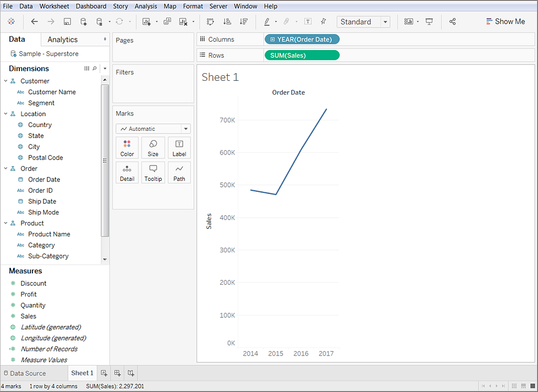Click the Tooltip button in Marks card
The height and width of the screenshot is (392, 538).
click(153, 173)
